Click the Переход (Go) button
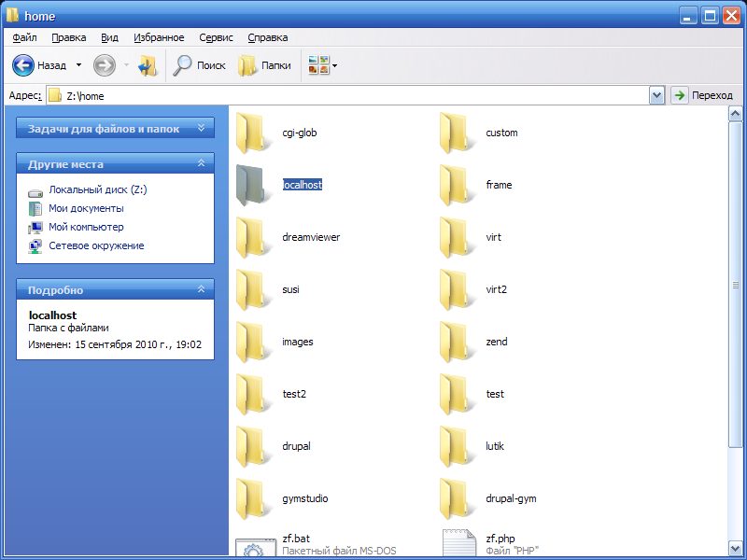Image resolution: width=747 pixels, height=560 pixels. [703, 95]
